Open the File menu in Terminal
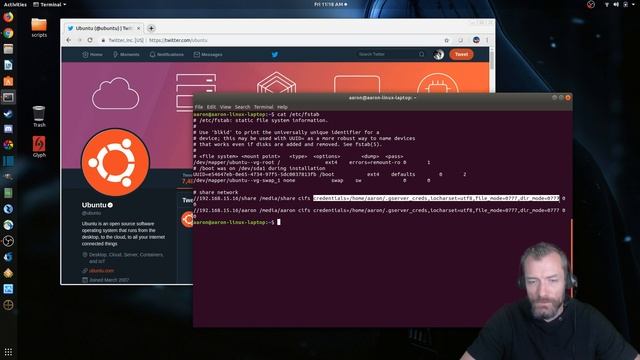 199,107
